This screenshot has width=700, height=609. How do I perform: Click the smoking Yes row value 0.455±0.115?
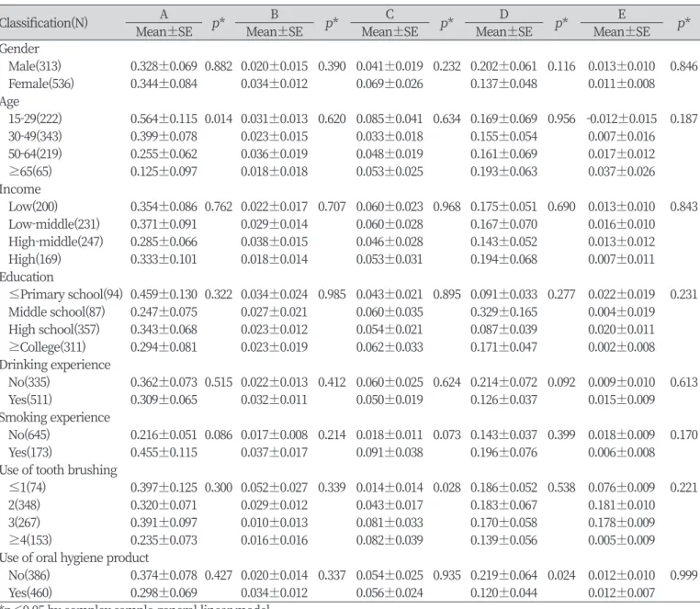[x=164, y=452]
